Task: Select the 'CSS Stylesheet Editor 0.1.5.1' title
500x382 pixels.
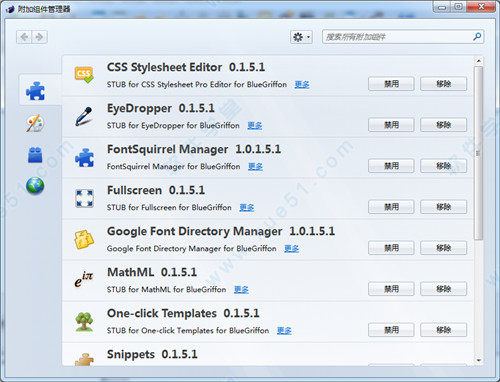Action: [x=186, y=67]
